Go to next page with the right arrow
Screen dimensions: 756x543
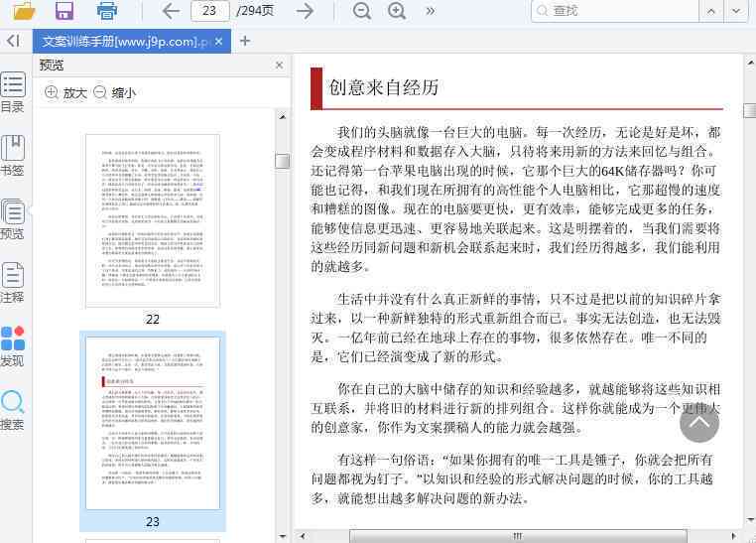pyautogui.click(x=305, y=11)
